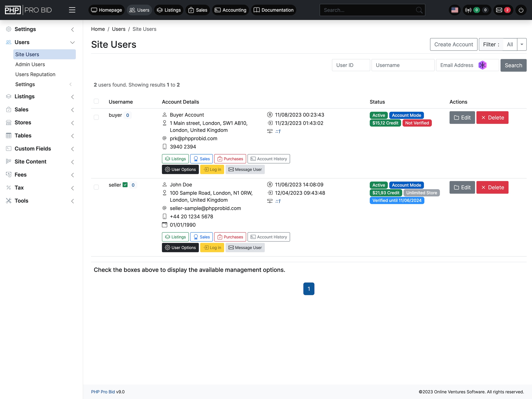Open the messages envelope icon showing 2
The image size is (532, 399).
pyautogui.click(x=499, y=10)
